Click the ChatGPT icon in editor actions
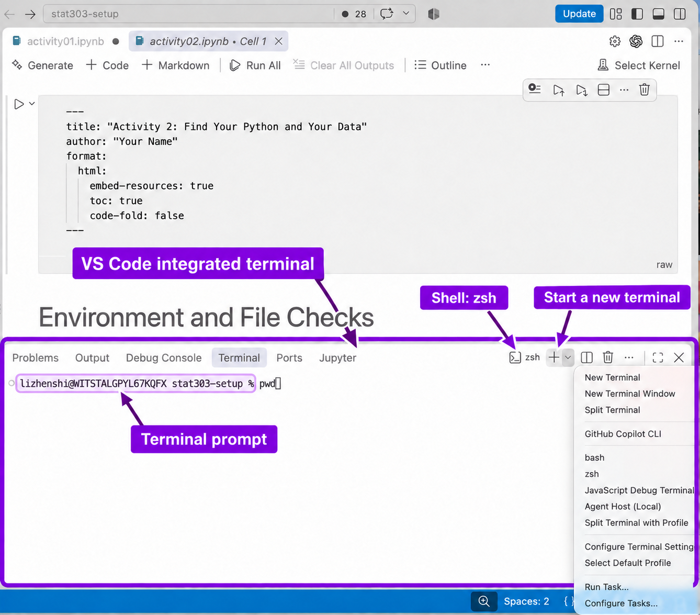 (636, 41)
